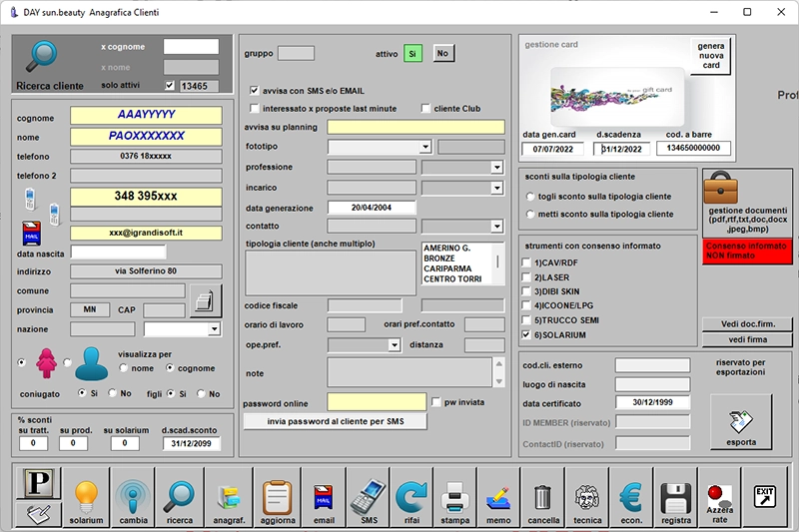
Task: Open the solarium lightbulb tool
Action: click(x=86, y=497)
